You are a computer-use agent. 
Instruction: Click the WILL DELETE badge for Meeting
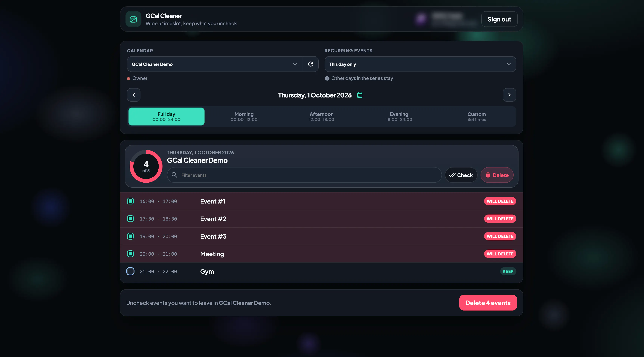[500, 254]
